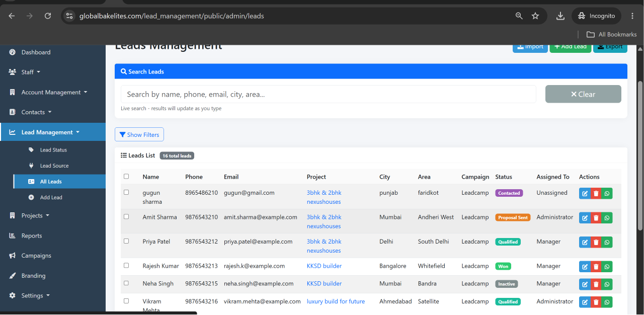Edit the gugun sharma lead

pos(585,193)
